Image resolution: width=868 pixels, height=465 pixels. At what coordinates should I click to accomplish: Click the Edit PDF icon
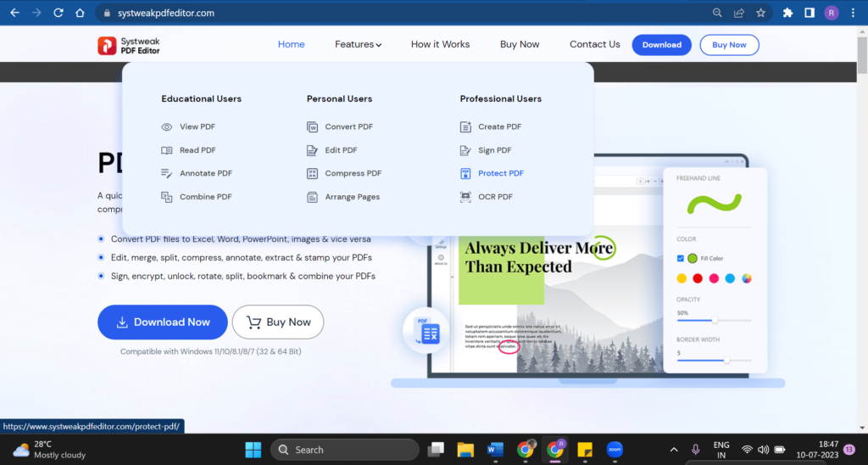point(312,150)
